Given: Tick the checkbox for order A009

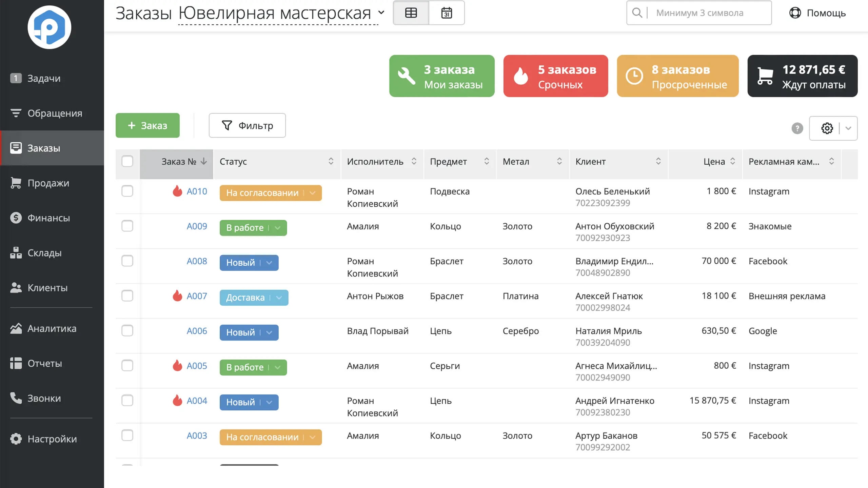Looking at the screenshot, I should pyautogui.click(x=127, y=226).
